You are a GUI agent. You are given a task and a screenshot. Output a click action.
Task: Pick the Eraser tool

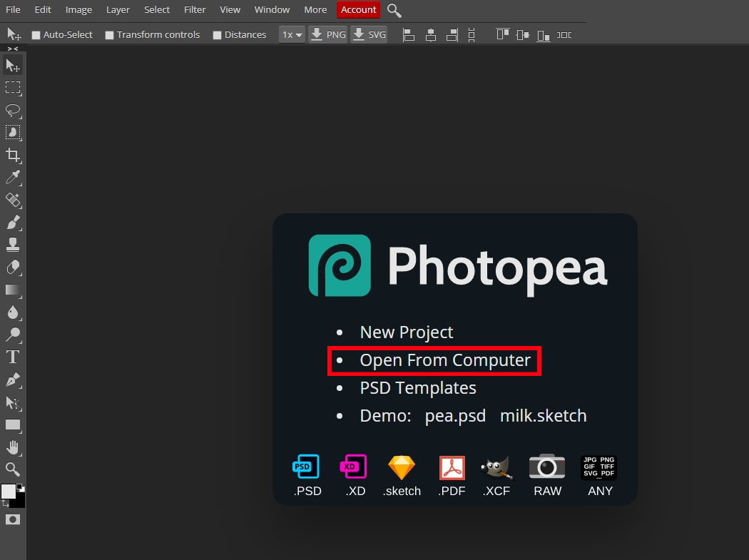point(13,267)
